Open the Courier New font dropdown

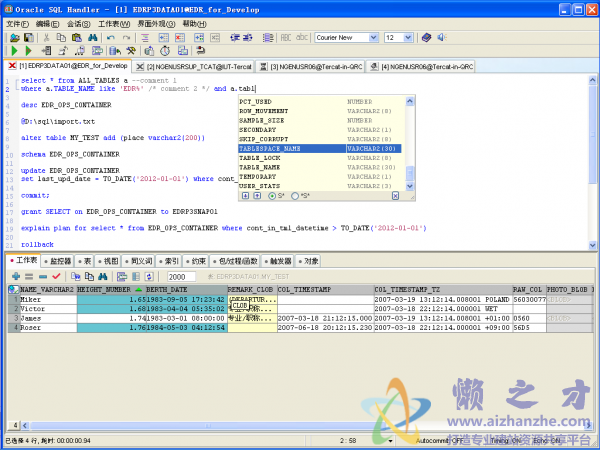click(x=373, y=38)
